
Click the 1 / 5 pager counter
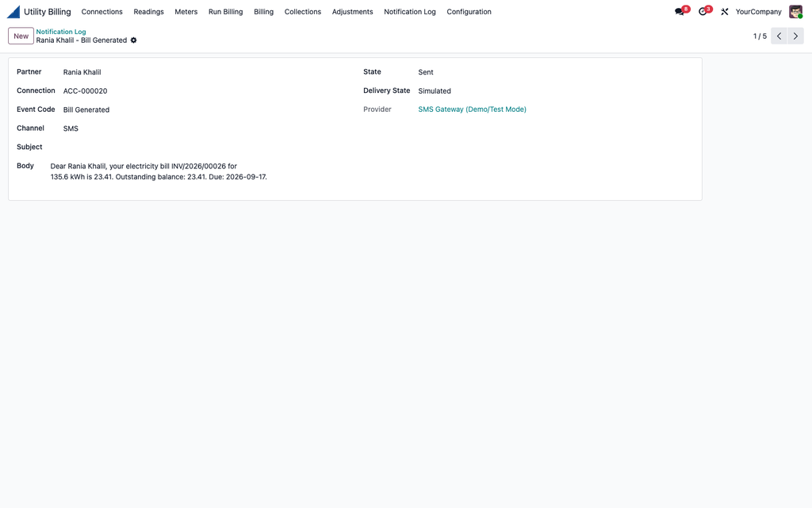[760, 36]
